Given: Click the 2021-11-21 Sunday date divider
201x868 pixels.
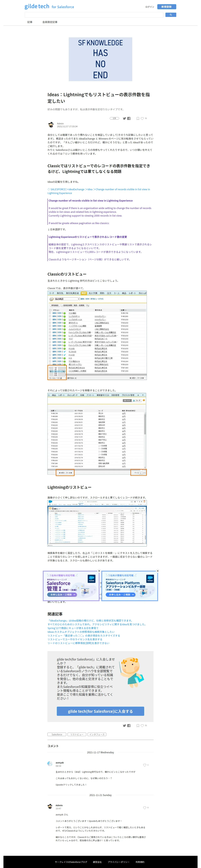Looking at the screenshot, I should [100, 795].
